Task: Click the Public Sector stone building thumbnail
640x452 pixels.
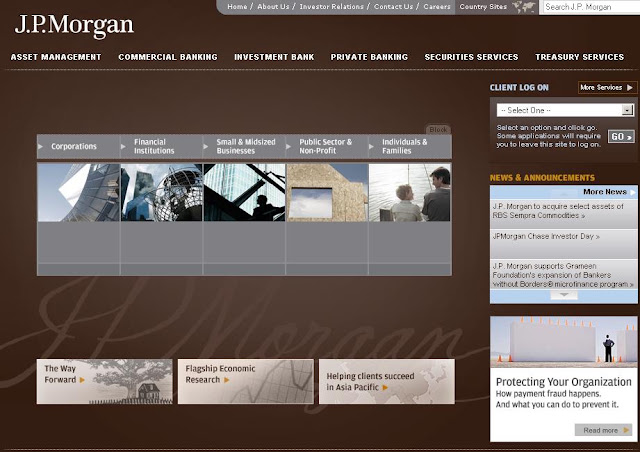Action: coord(327,193)
